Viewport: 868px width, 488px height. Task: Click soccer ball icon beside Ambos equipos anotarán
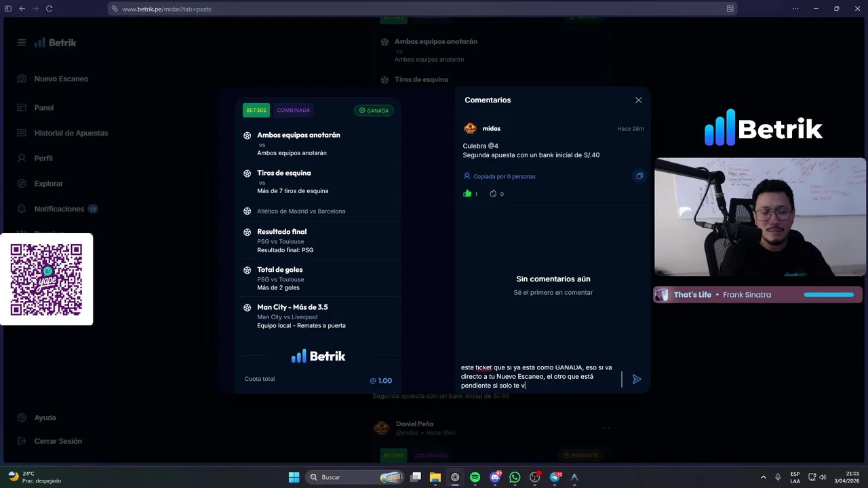(x=247, y=136)
